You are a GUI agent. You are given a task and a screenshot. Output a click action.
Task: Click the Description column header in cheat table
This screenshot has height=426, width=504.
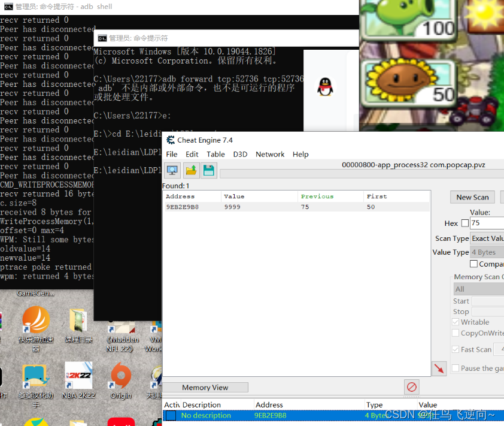(x=218, y=405)
